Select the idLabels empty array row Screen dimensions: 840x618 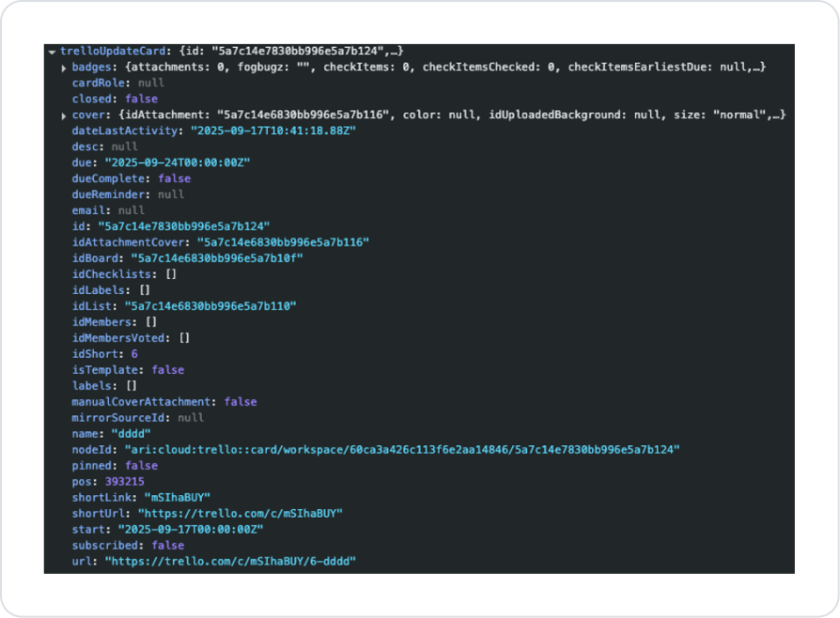(x=111, y=290)
